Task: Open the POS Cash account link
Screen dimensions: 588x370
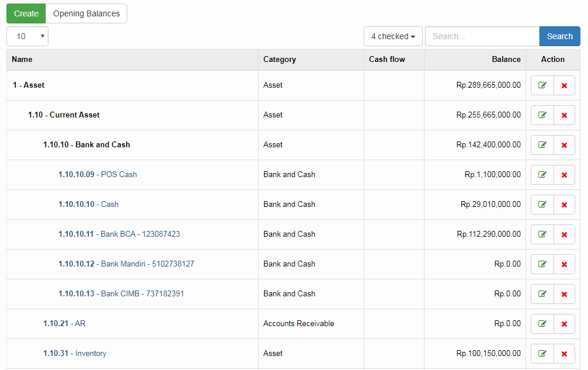Action: (x=119, y=174)
